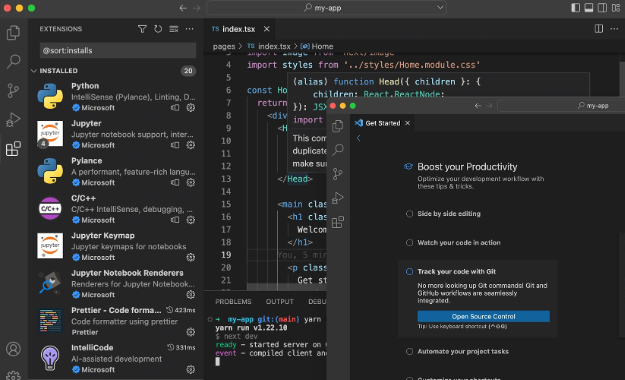Select the Jupyter Keymap extension entry
The image size is (625, 380).
point(116,246)
